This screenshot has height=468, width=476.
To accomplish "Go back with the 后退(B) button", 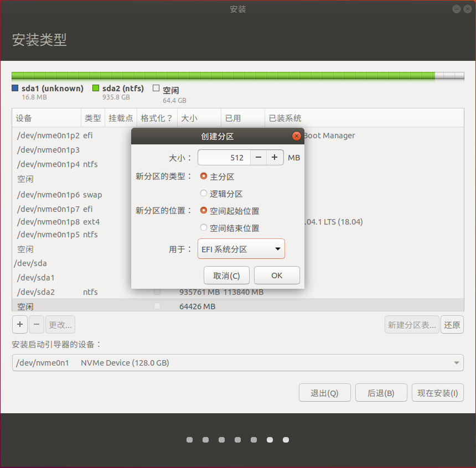I will pyautogui.click(x=381, y=393).
